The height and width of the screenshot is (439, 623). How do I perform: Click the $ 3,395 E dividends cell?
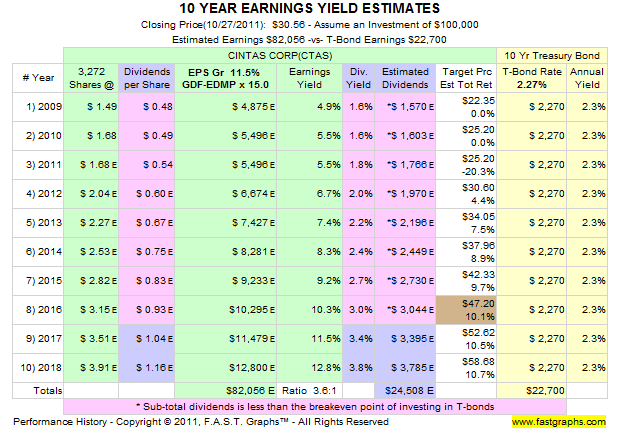(x=405, y=339)
